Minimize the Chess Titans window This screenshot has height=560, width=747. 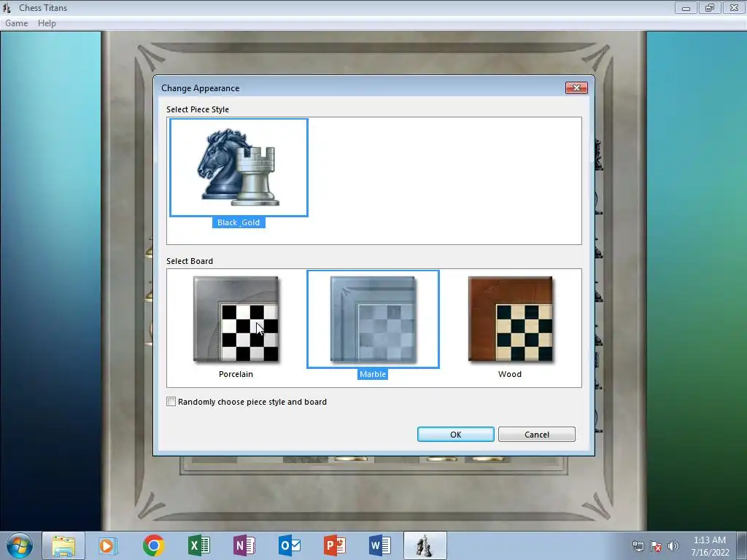click(x=686, y=7)
